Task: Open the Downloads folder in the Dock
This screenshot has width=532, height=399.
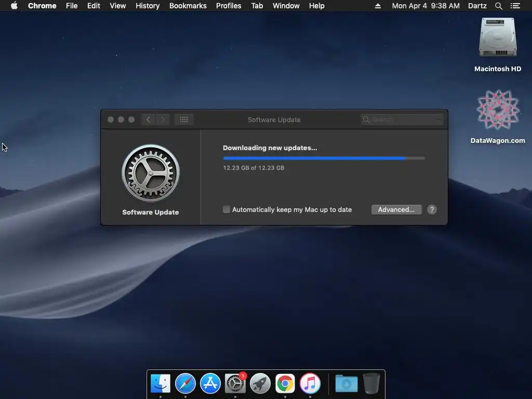Action: point(347,383)
